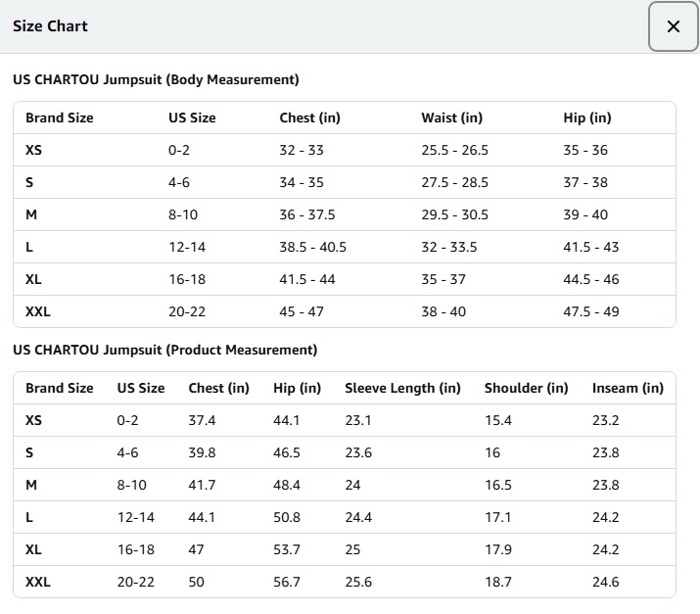Select the Waist (in) column header

click(451, 118)
